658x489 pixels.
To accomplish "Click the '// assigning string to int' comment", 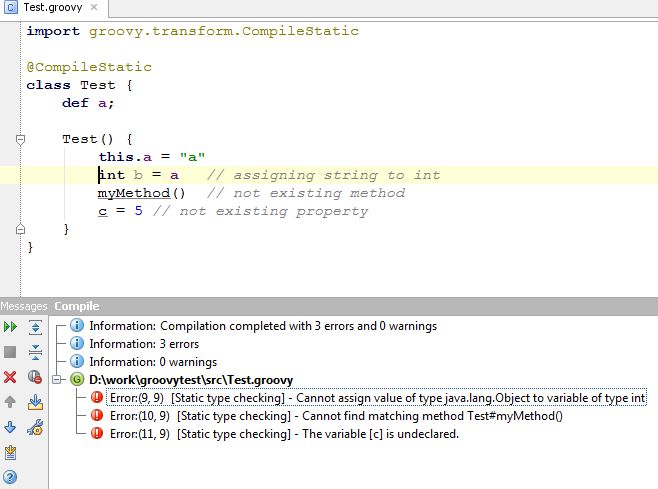I will tap(324, 175).
